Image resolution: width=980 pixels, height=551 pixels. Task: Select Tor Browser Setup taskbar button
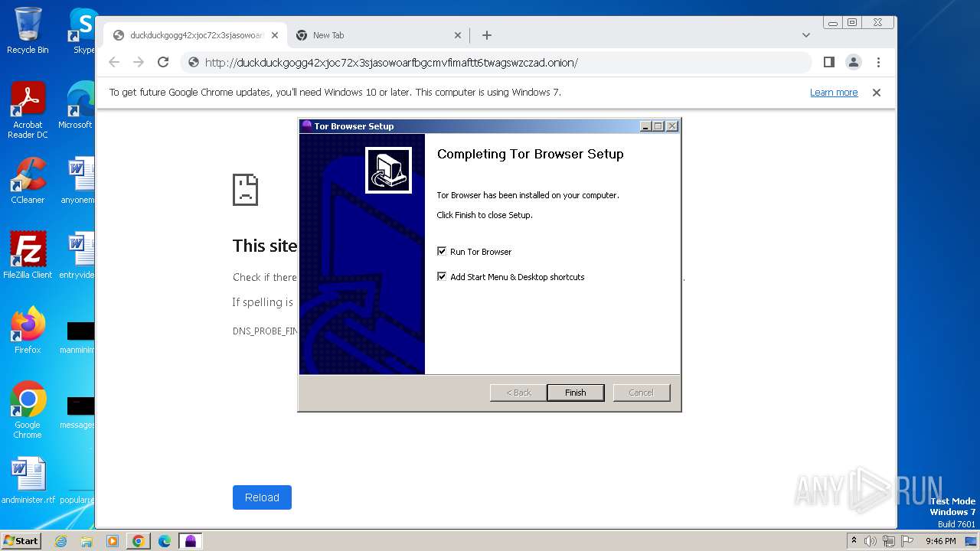coord(191,541)
